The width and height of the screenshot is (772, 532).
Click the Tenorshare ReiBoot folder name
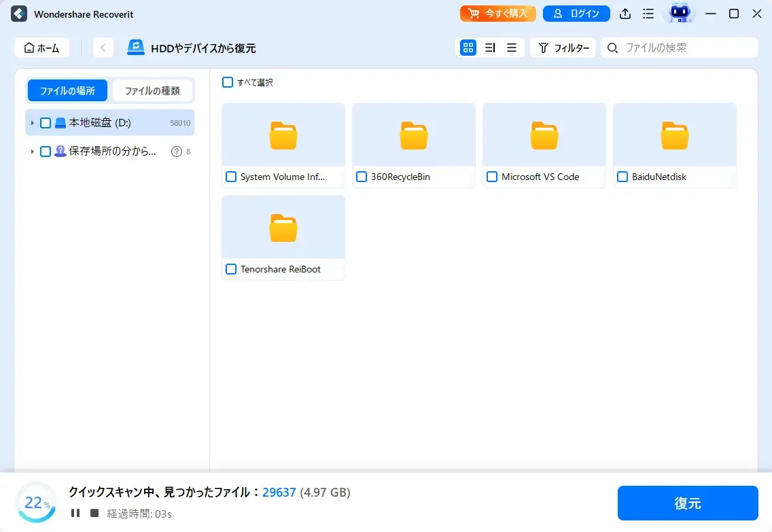280,269
